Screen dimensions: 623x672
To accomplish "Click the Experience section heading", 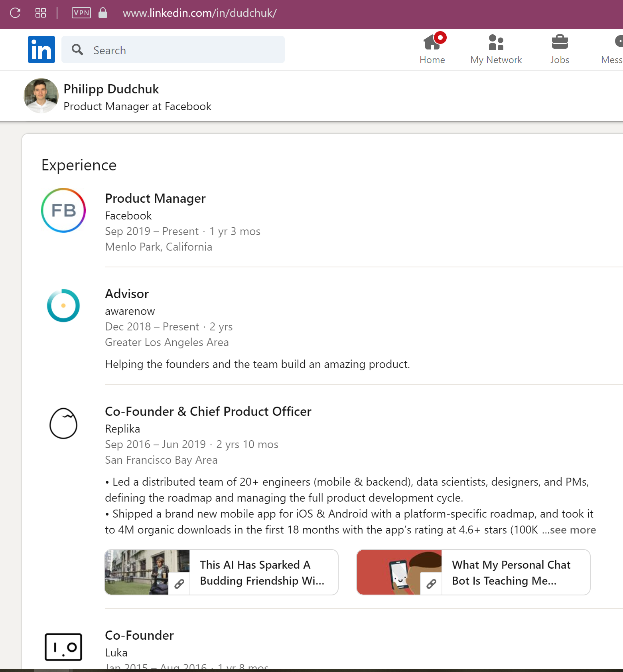I will tap(79, 165).
